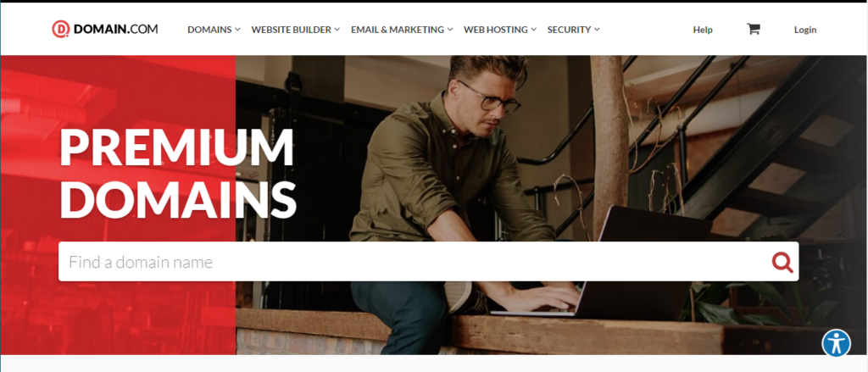The height and width of the screenshot is (372, 868).
Task: Open the WEBSITE BUILDER menu label
Action: coord(292,30)
